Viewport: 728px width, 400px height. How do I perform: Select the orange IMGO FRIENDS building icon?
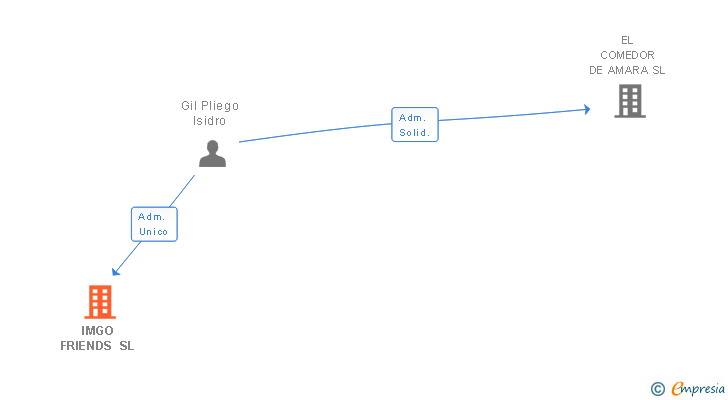pos(100,302)
